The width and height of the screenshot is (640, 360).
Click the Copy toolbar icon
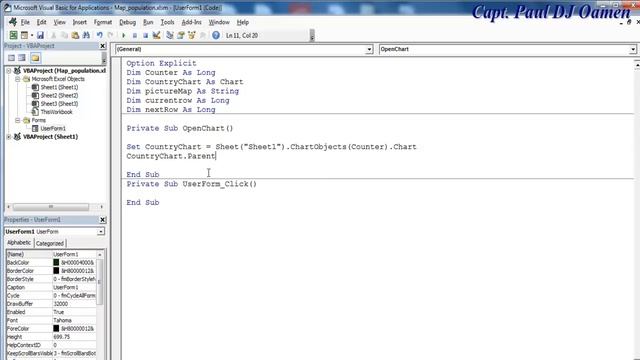pos(64,36)
